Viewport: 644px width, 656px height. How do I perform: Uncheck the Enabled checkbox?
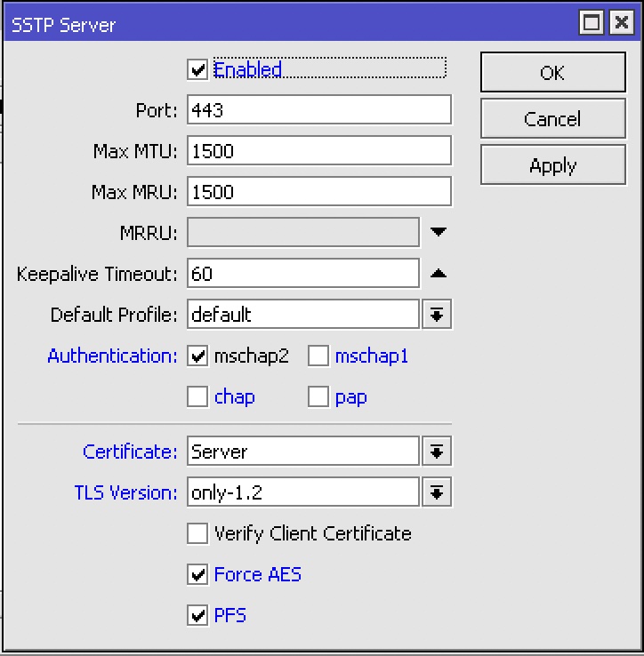[197, 69]
